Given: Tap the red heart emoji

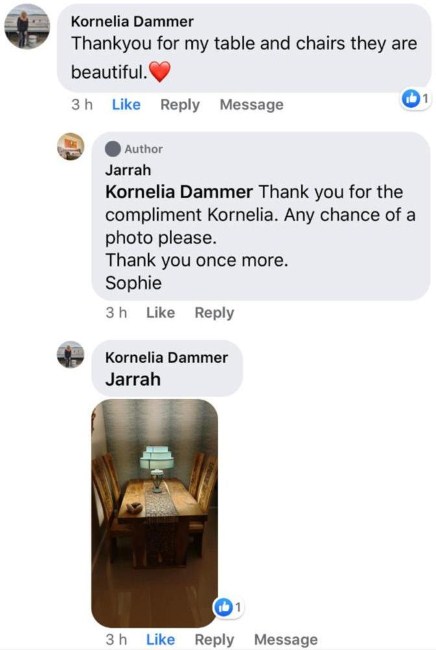Looking at the screenshot, I should click(x=160, y=71).
